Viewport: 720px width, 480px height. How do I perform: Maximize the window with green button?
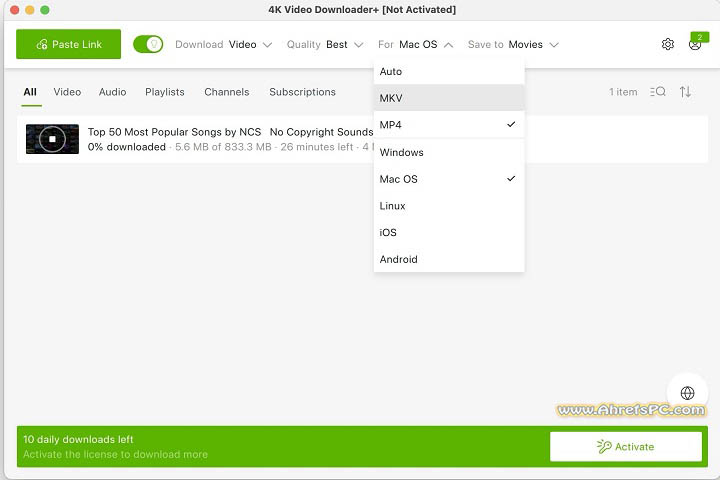click(45, 10)
